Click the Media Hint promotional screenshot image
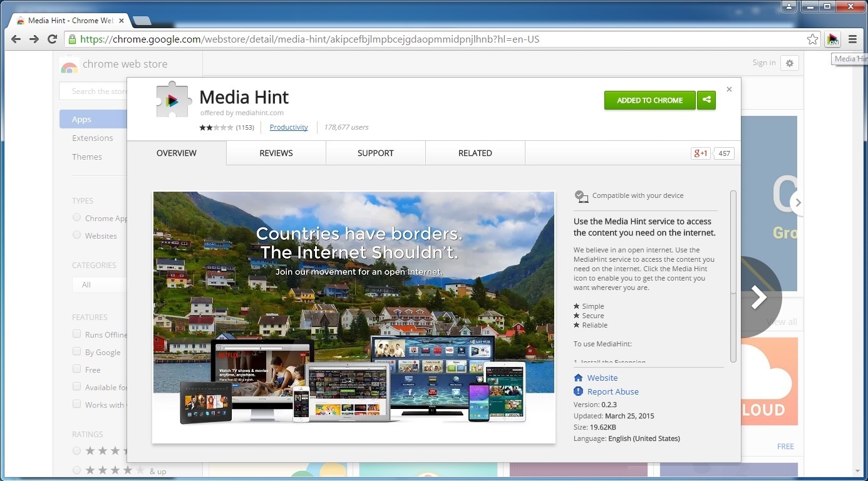Viewport: 868px width, 481px height. pos(354,318)
